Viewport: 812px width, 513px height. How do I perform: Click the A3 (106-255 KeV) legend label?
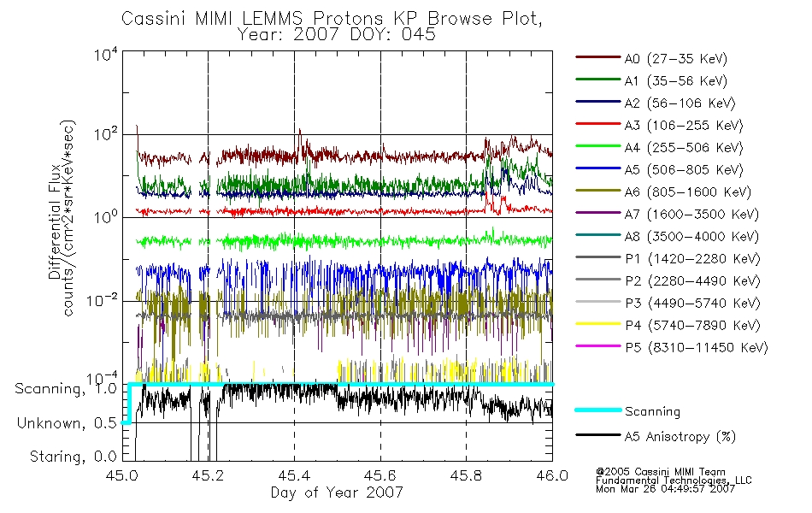tap(684, 126)
